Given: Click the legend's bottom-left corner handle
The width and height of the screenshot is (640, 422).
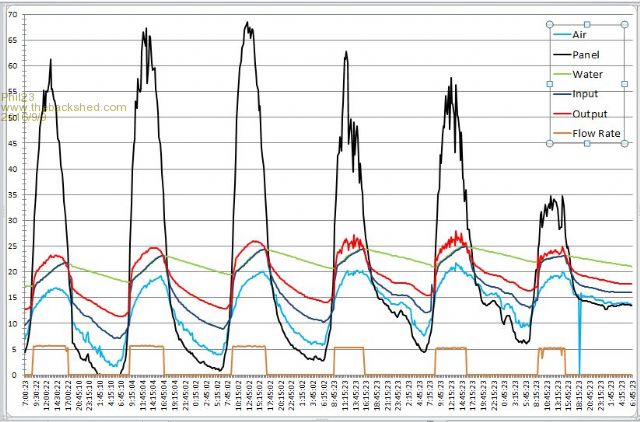Looking at the screenshot, I should (551, 144).
